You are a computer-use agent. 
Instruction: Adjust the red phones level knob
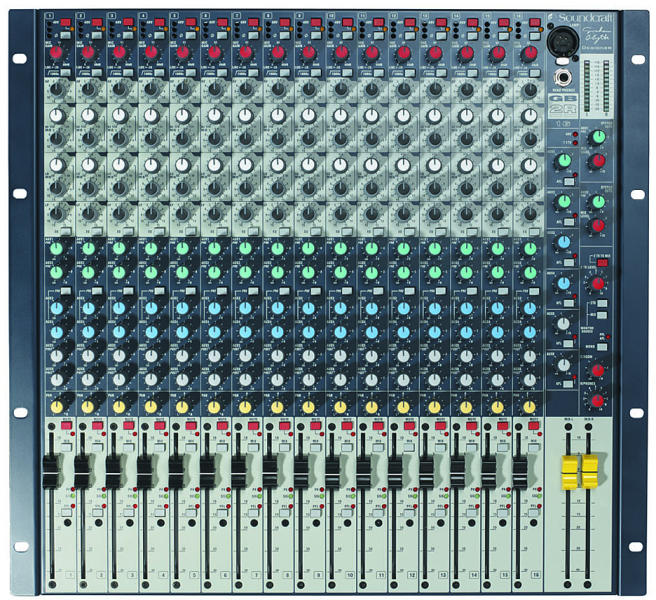click(x=598, y=400)
